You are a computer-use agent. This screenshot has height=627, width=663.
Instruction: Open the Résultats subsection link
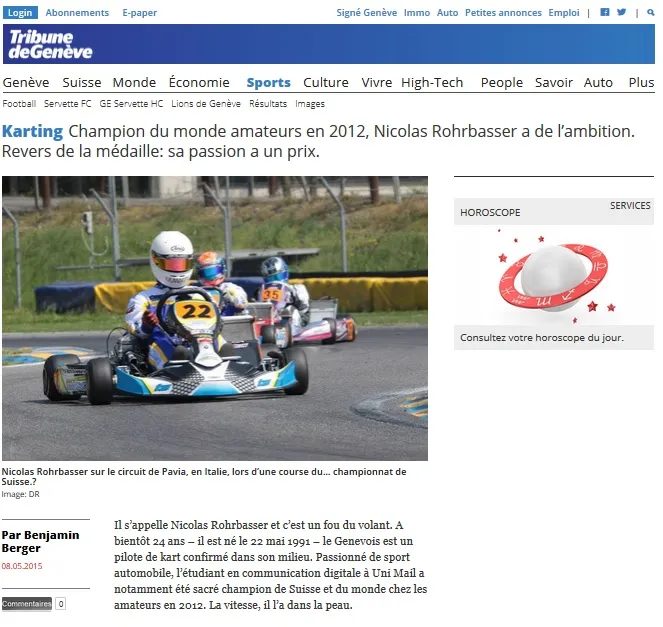(x=268, y=104)
